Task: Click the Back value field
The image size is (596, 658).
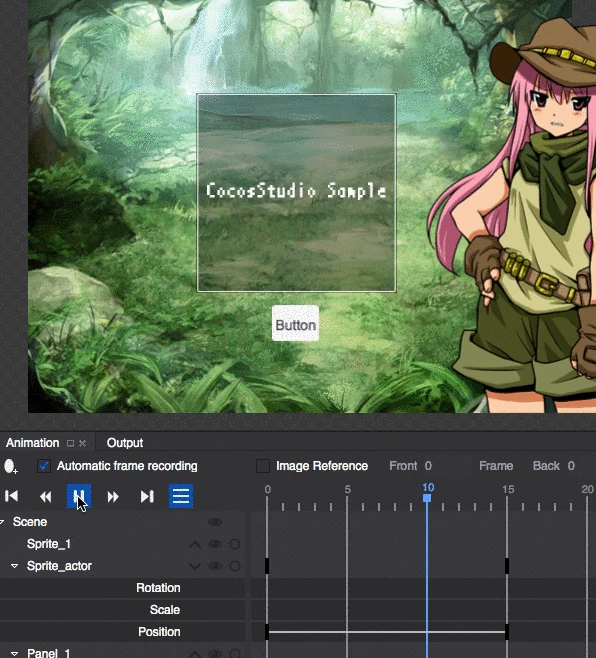Action: point(571,466)
